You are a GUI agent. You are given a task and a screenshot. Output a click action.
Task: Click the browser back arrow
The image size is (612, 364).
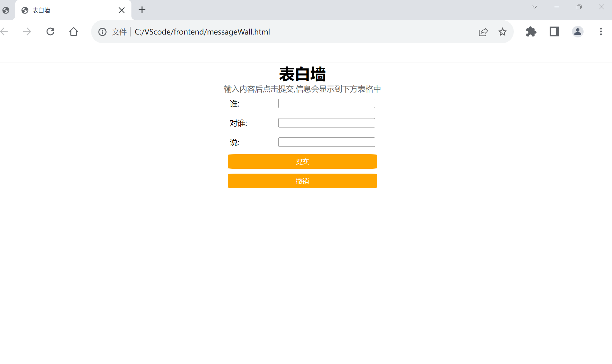(x=4, y=32)
